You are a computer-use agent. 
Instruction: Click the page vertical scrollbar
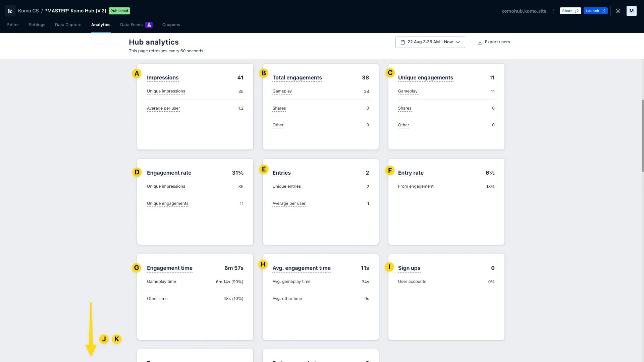point(642,136)
